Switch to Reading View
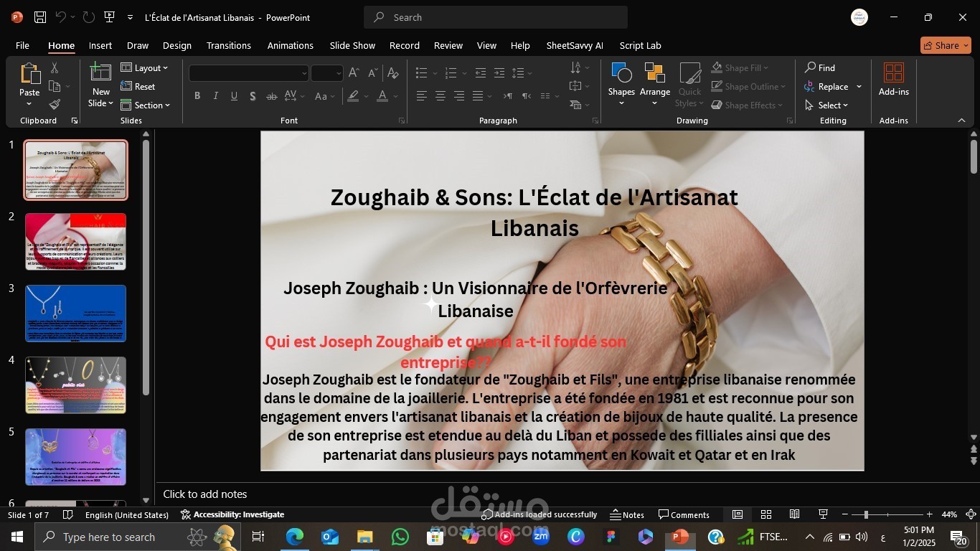The height and width of the screenshot is (551, 980). click(x=795, y=514)
